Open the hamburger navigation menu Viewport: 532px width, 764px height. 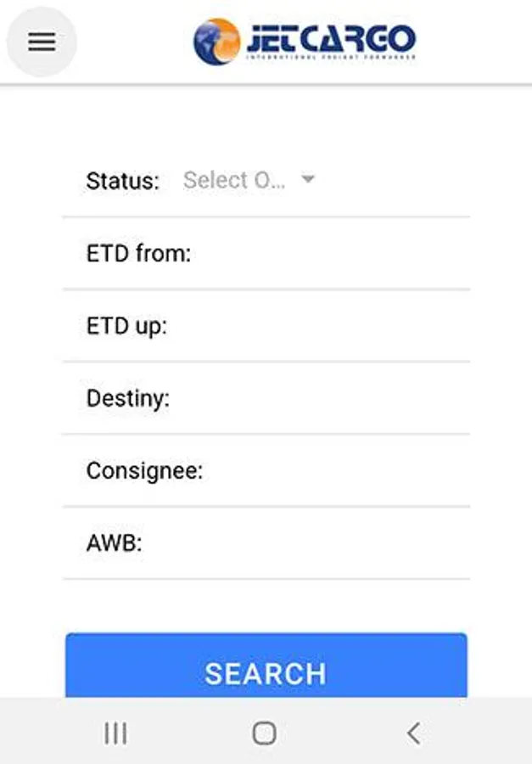coord(42,42)
